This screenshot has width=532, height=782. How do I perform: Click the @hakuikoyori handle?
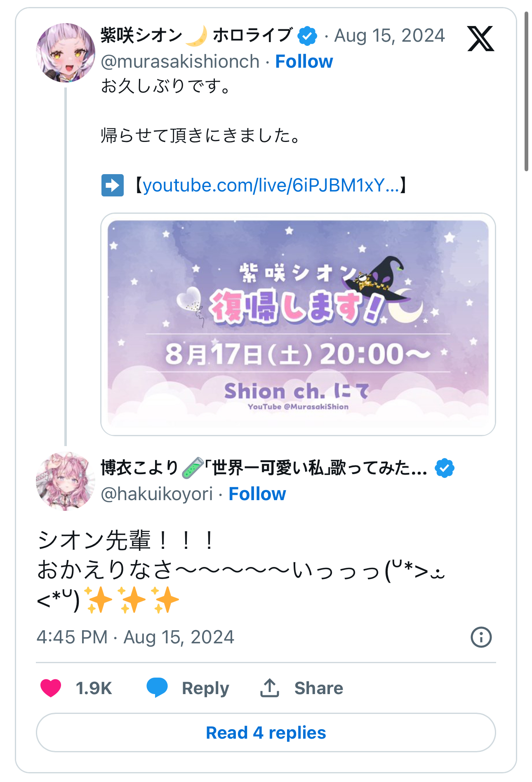pos(157,494)
